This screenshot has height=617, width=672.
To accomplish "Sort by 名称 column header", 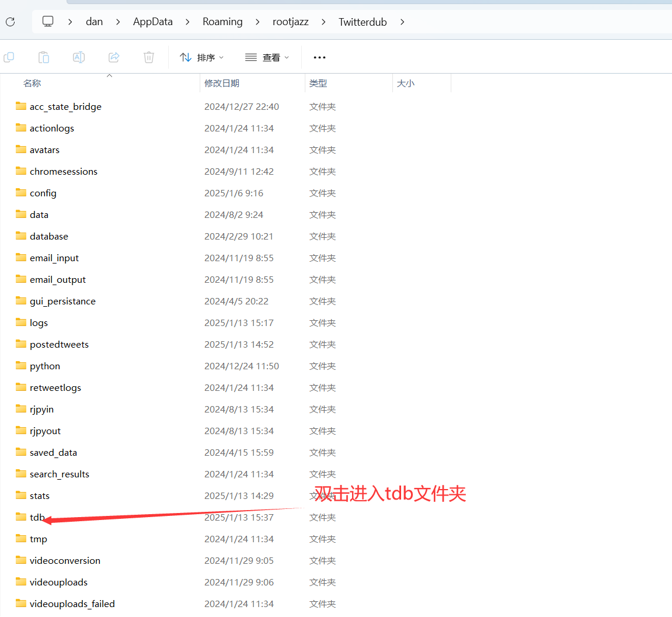I will click(x=32, y=84).
